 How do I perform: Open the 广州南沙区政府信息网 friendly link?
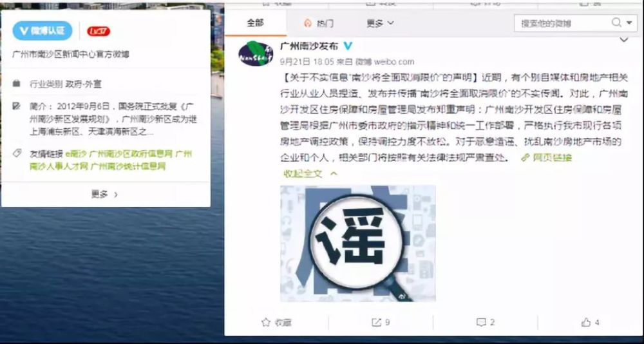pos(131,154)
